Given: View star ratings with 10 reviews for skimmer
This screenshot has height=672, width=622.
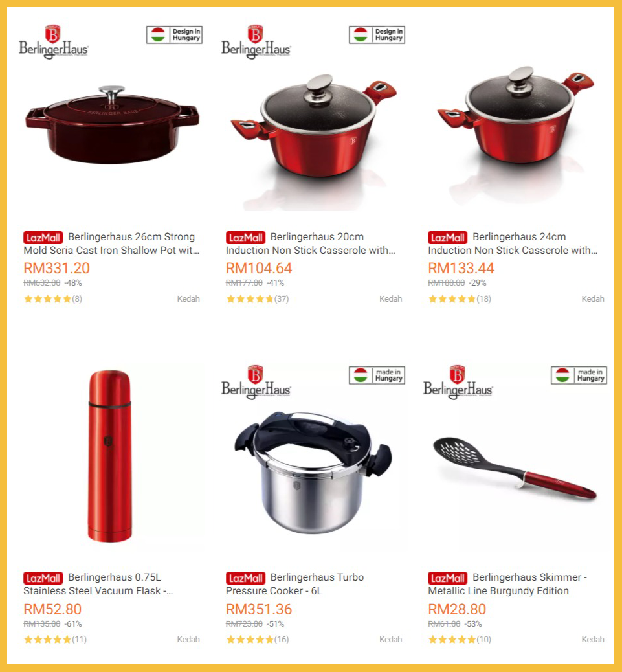Looking at the screenshot, I should (x=460, y=640).
